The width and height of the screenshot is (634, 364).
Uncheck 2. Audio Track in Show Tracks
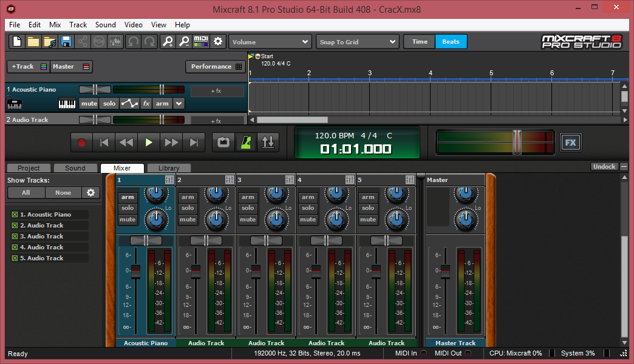tap(15, 226)
